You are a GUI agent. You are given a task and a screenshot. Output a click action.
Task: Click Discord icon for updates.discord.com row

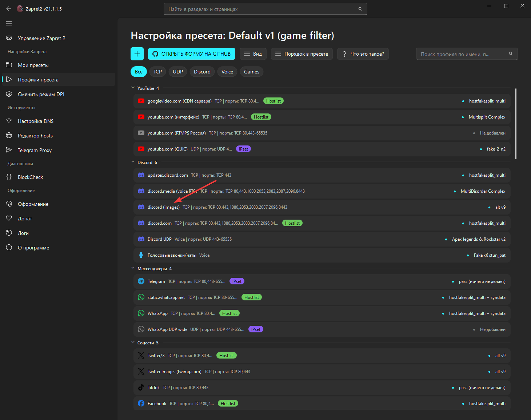141,175
